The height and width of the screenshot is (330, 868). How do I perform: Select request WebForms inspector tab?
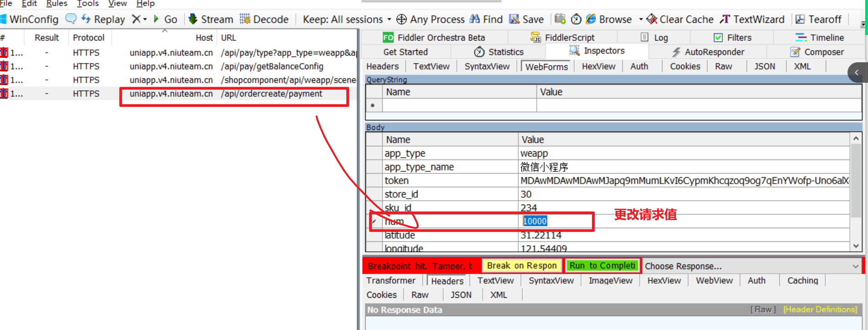546,67
